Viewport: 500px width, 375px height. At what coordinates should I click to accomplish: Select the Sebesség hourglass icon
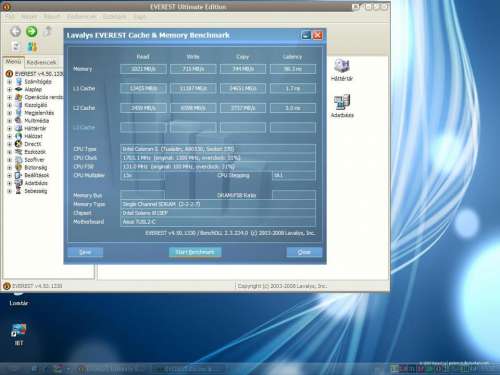pos(19,191)
